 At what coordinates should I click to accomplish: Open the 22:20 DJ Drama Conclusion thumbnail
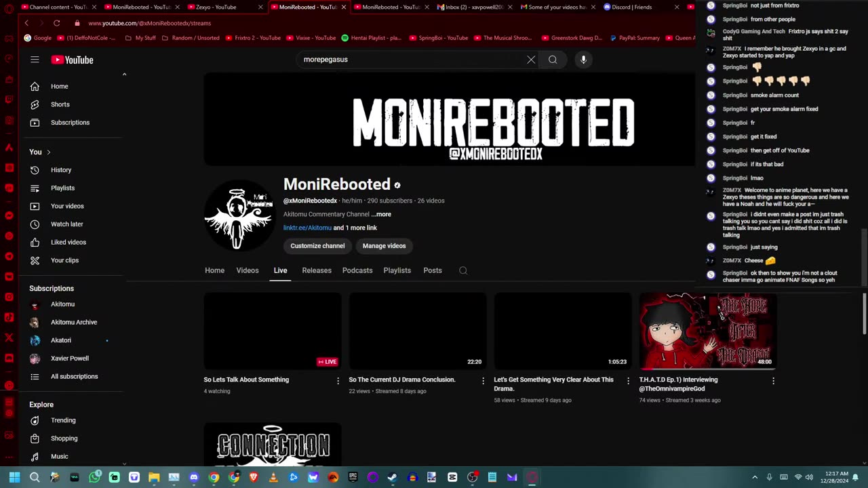tap(418, 331)
